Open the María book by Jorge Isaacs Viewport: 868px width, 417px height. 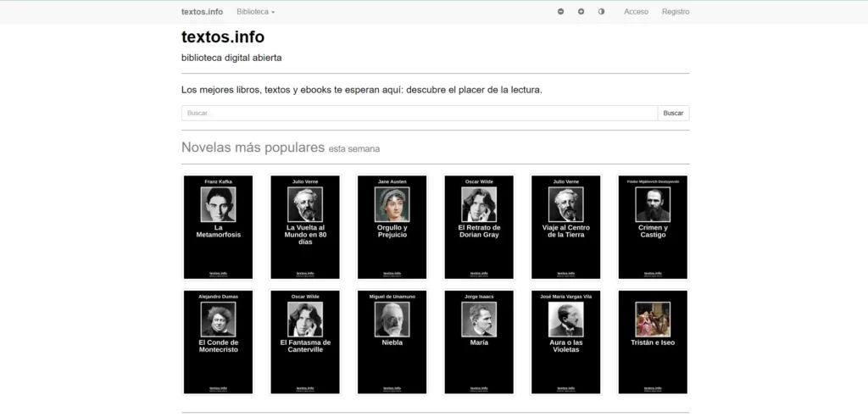point(479,342)
